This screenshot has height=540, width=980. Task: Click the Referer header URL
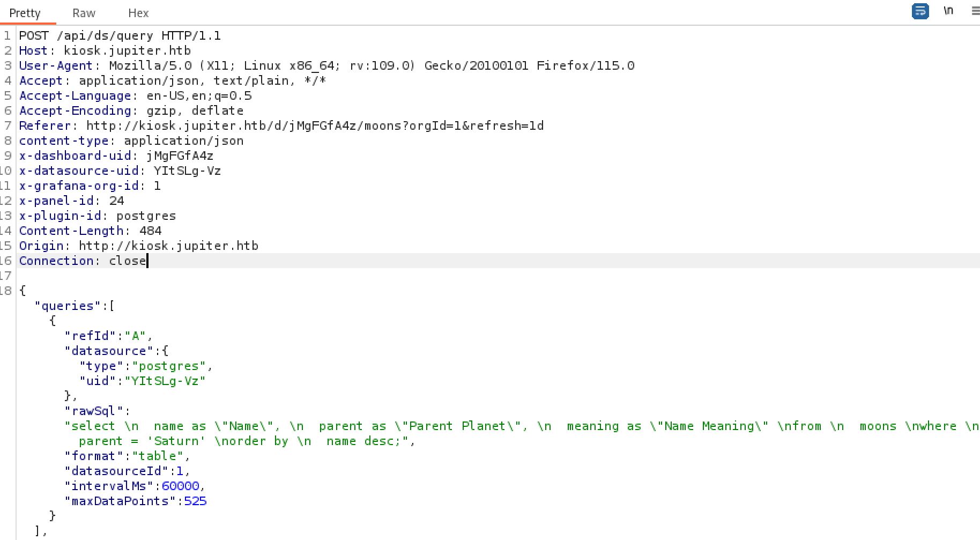click(x=315, y=126)
